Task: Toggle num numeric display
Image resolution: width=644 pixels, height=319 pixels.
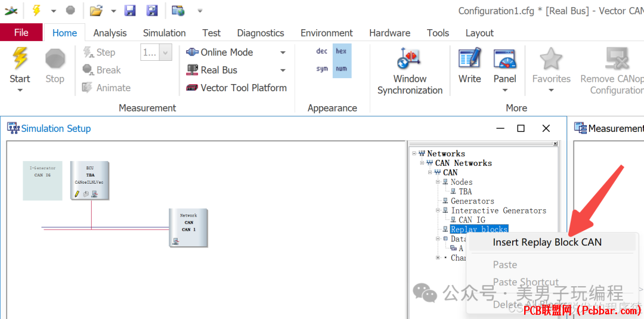Action: click(x=341, y=69)
